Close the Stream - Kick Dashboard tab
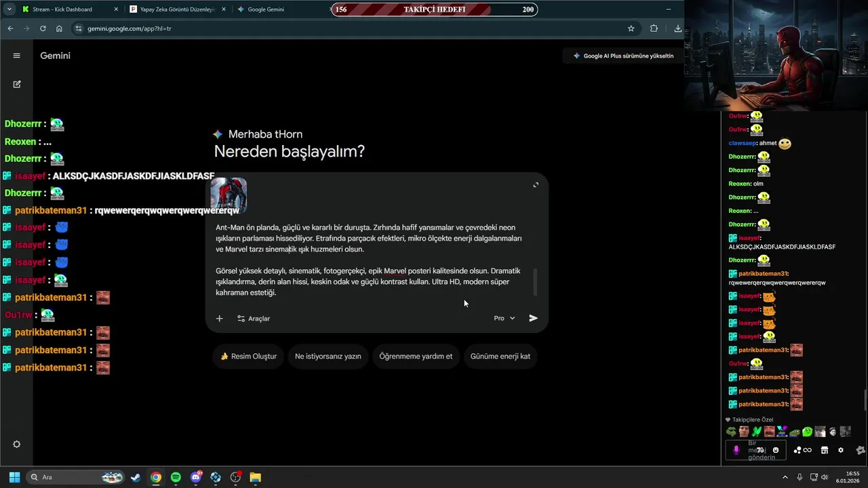The image size is (868, 488). pyautogui.click(x=116, y=9)
